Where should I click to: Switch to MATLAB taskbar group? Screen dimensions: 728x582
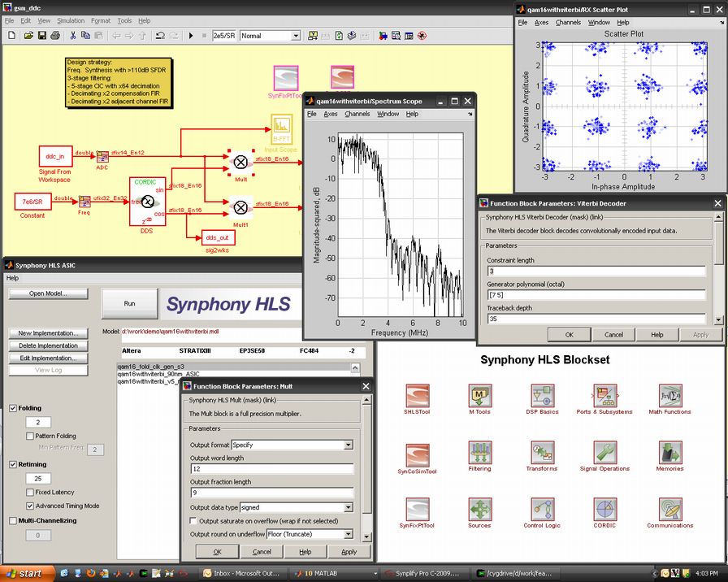[x=336, y=574]
